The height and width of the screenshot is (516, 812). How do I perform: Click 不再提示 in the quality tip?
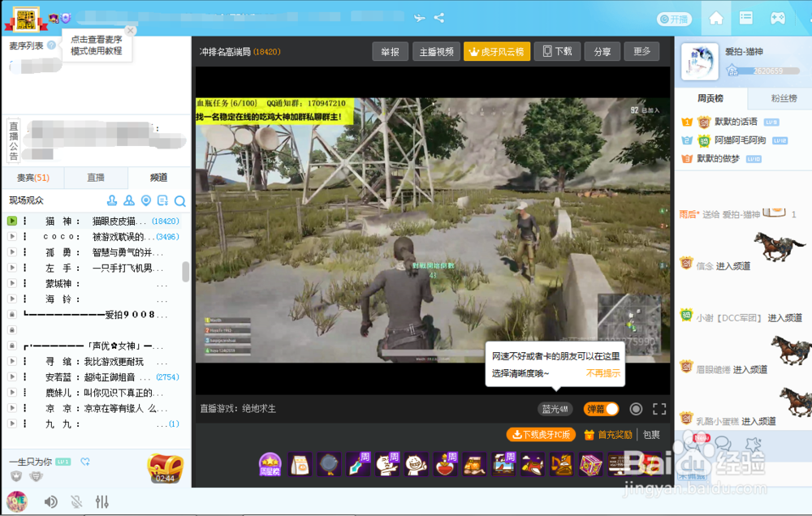click(x=603, y=373)
